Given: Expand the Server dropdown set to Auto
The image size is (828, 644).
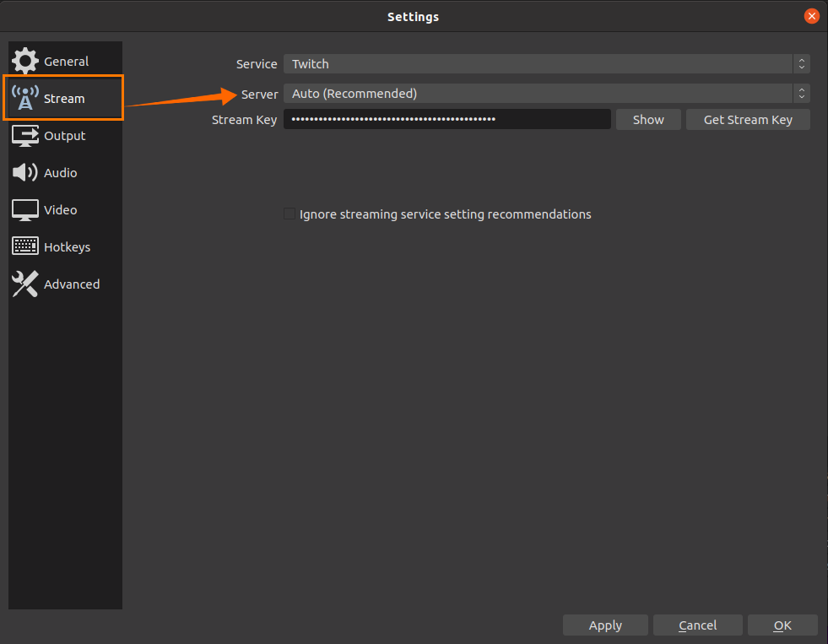Looking at the screenshot, I should pyautogui.click(x=547, y=94).
